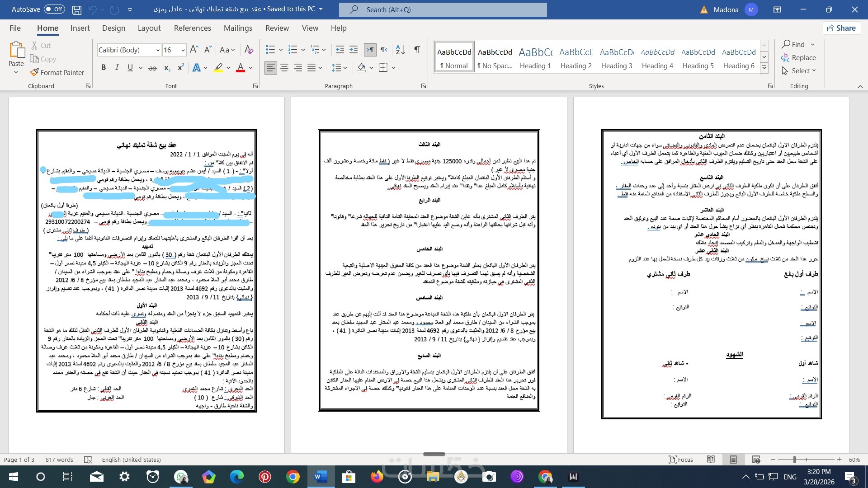Click the Save icon in title bar
Screen dimensions: 868x488
(77, 9)
